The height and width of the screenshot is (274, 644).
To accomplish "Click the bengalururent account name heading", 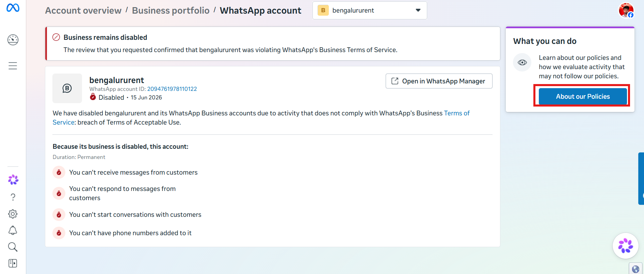I will click(x=117, y=80).
